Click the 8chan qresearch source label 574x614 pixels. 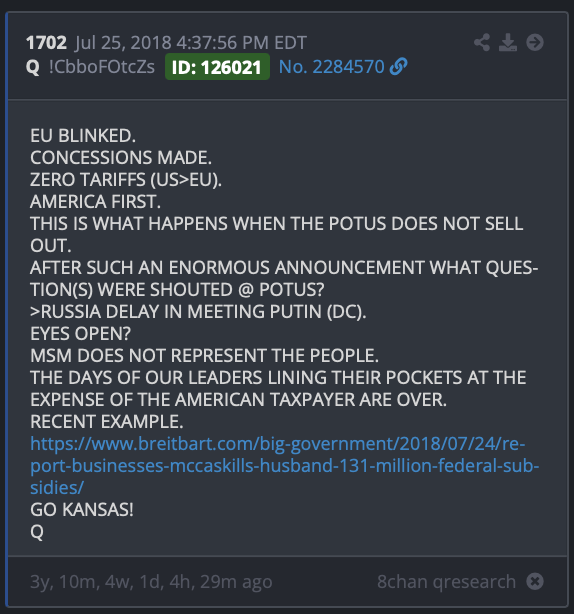(446, 581)
